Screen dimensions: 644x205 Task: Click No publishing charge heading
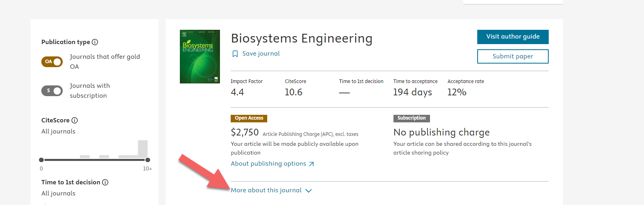click(442, 132)
